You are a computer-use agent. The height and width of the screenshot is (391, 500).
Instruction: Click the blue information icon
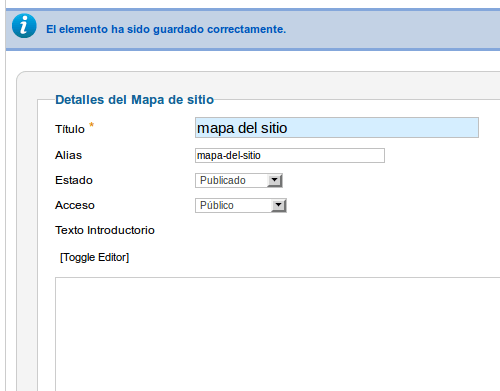24,26
